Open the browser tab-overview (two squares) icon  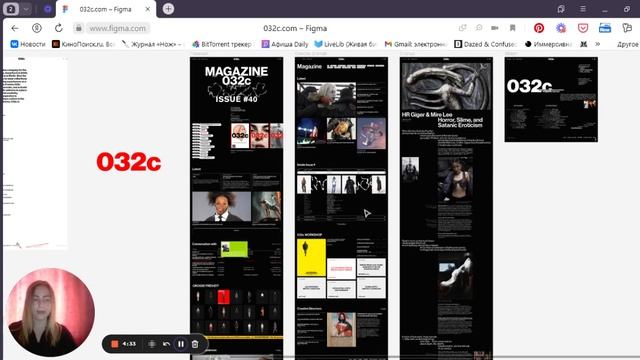click(x=561, y=9)
